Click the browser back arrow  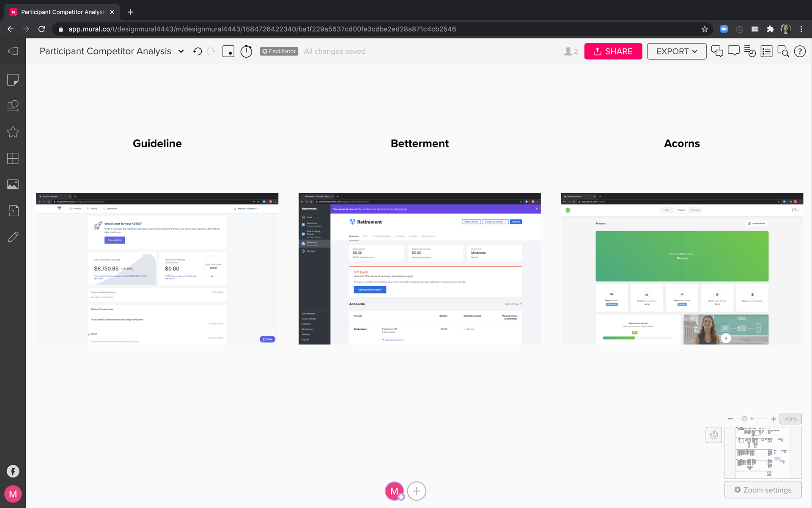coord(11,29)
